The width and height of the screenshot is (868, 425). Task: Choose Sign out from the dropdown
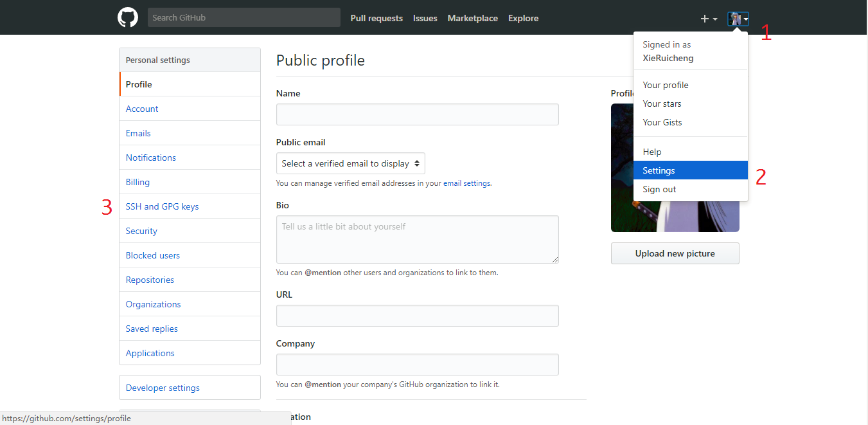click(x=659, y=189)
